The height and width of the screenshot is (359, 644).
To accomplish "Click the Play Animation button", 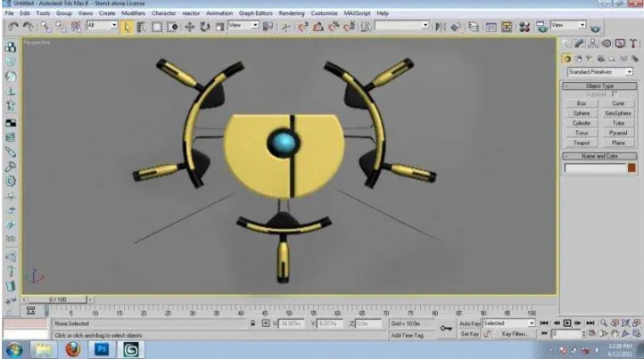I will coord(566,323).
